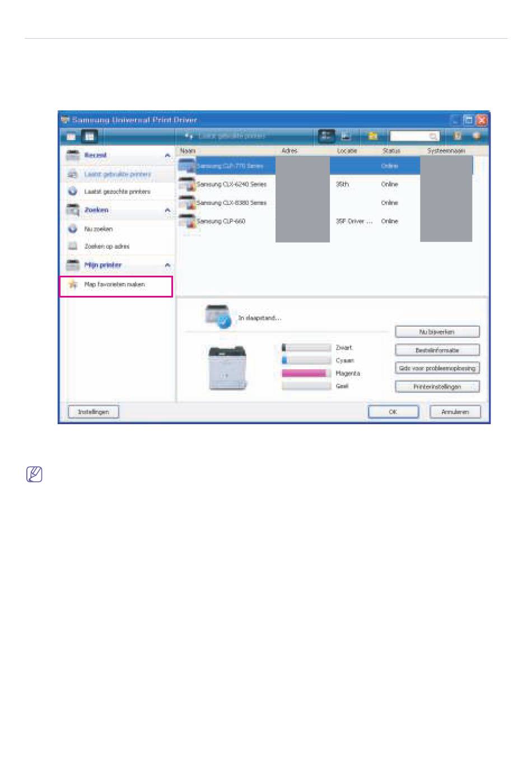Sort by the Status column header

[x=391, y=151]
